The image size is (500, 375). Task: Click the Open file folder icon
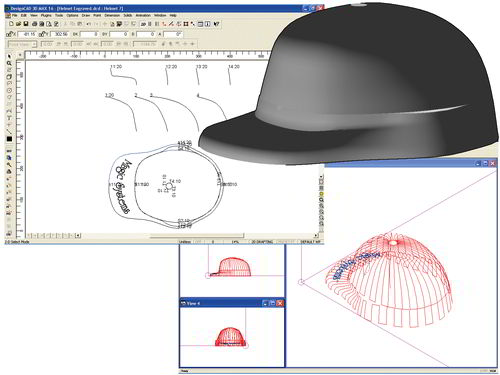coord(18,24)
